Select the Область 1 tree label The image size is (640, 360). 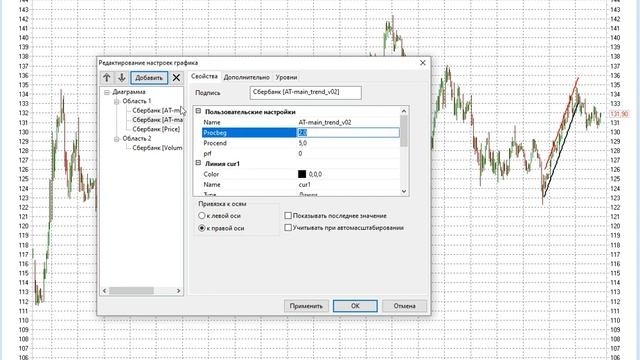pyautogui.click(x=137, y=101)
